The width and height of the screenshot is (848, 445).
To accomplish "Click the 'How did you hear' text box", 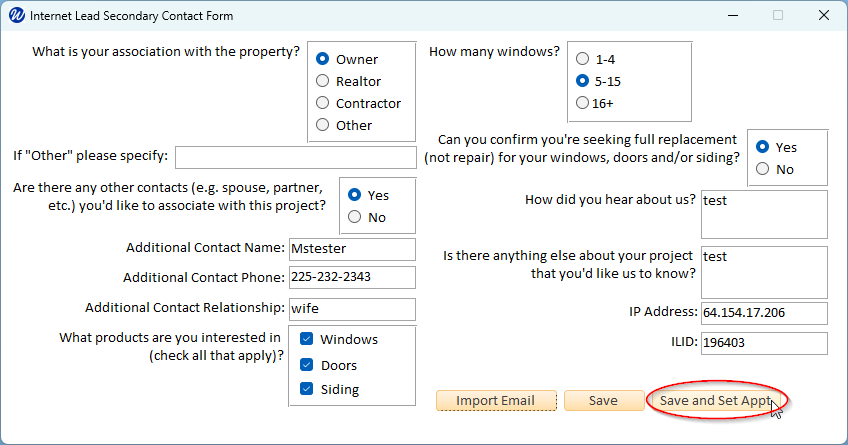I will click(x=764, y=213).
